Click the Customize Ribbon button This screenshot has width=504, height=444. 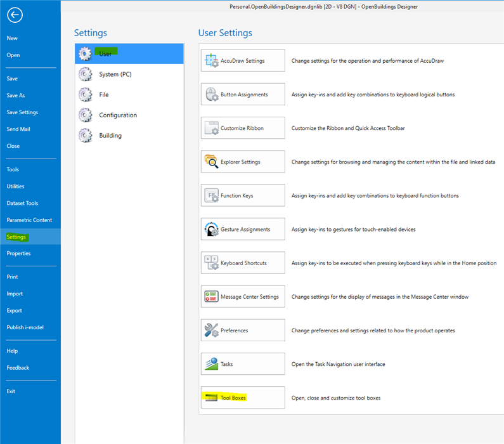click(243, 128)
